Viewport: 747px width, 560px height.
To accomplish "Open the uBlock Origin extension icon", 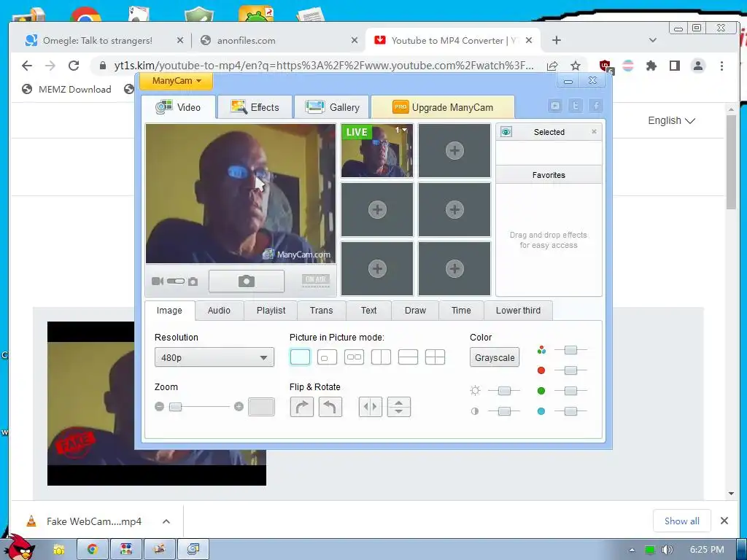I will [606, 66].
